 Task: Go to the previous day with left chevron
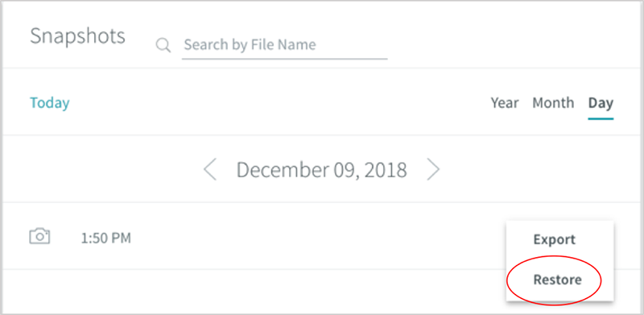click(210, 169)
